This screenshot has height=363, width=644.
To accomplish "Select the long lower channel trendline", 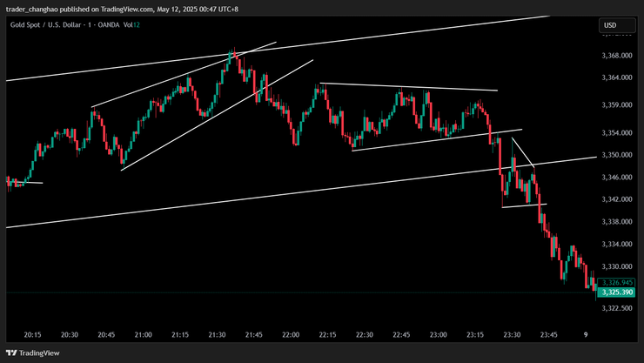I will pos(261,193).
